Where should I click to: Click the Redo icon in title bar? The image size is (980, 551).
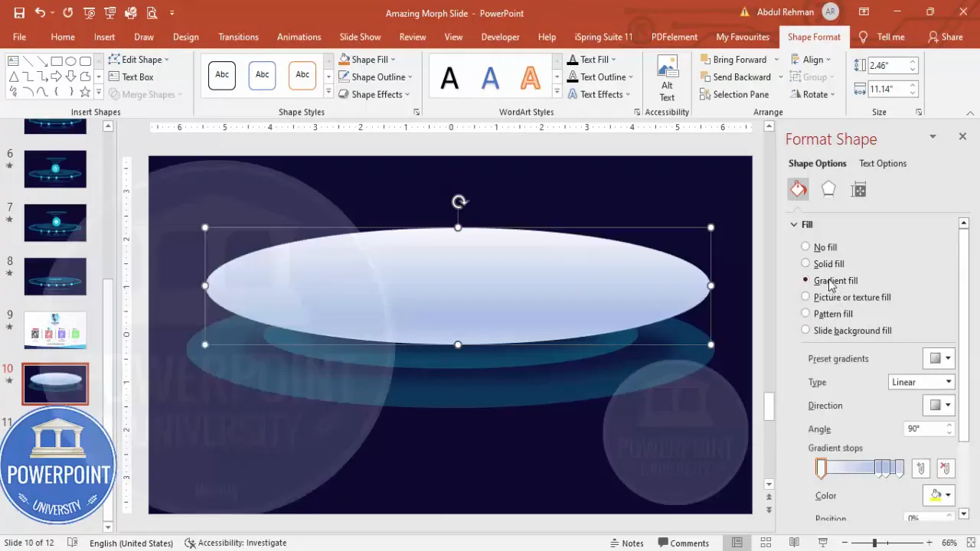coord(68,13)
